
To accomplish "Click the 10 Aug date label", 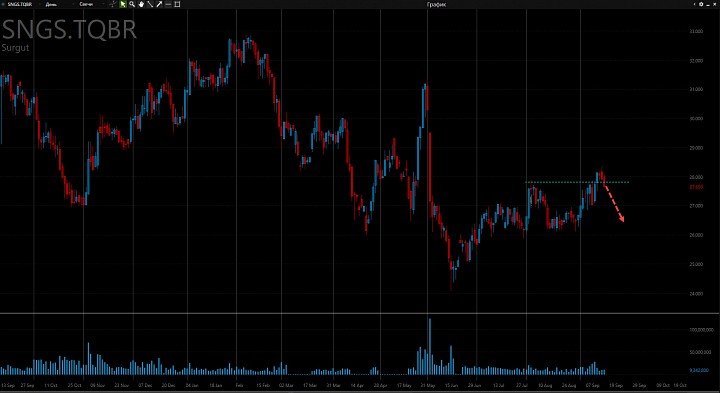I will 545,385.
